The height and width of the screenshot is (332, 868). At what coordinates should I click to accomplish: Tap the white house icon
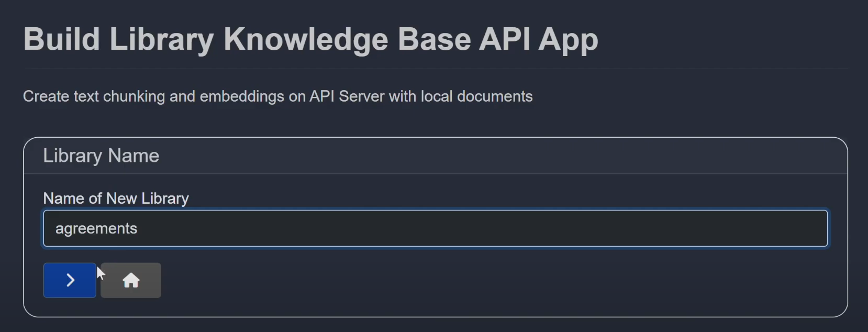[x=131, y=281]
